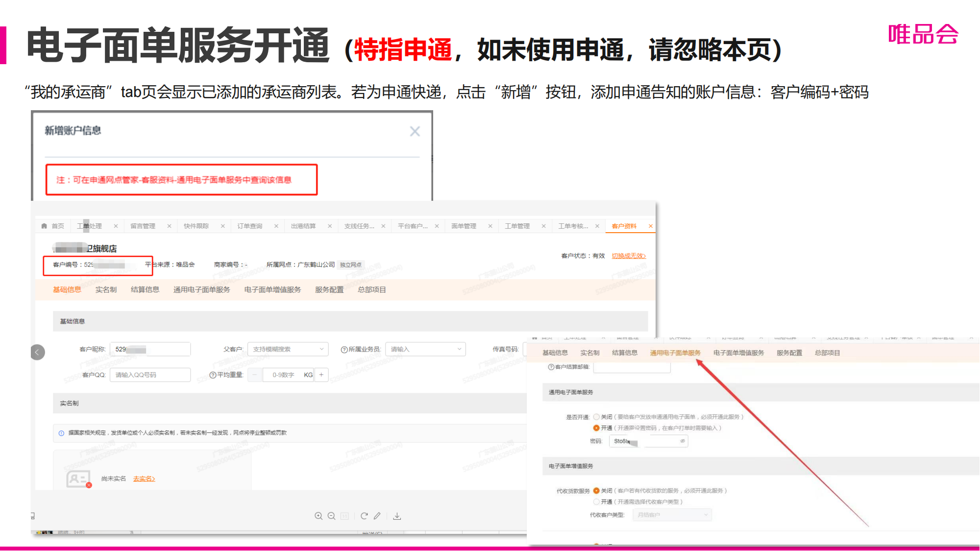Click help icon beside 平均重量

[x=213, y=375]
